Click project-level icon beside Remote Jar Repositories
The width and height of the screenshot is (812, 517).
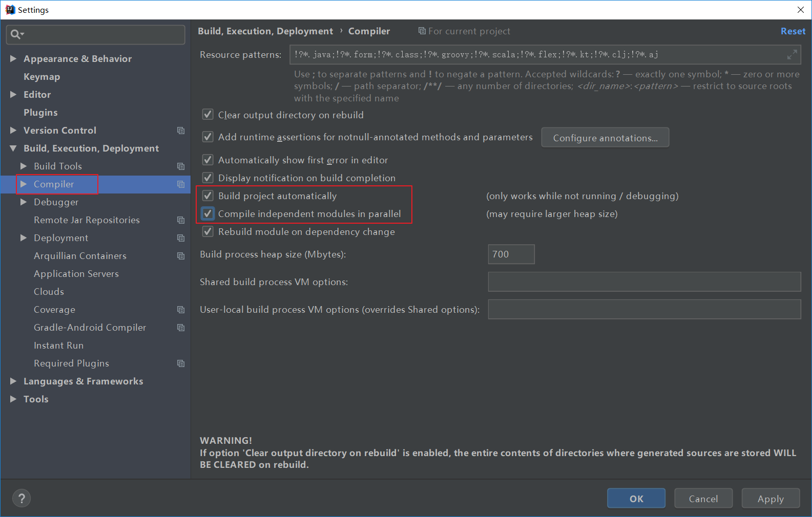[x=181, y=220]
